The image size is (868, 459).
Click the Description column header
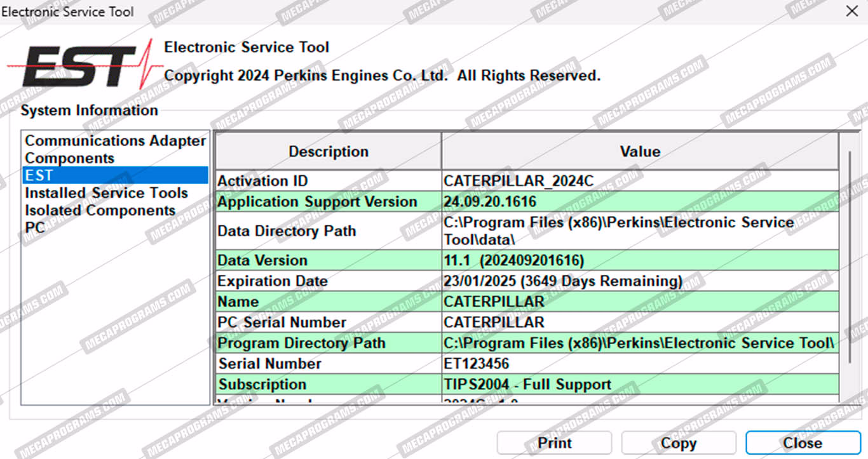[x=329, y=152]
